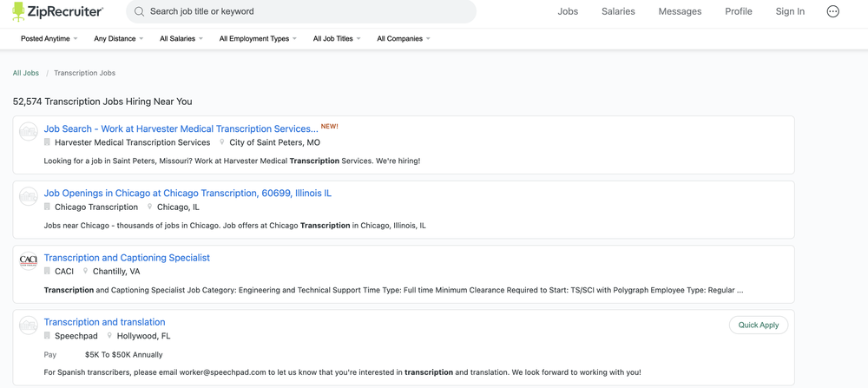Image resolution: width=868 pixels, height=388 pixels.
Task: Click Sign In
Action: (790, 11)
